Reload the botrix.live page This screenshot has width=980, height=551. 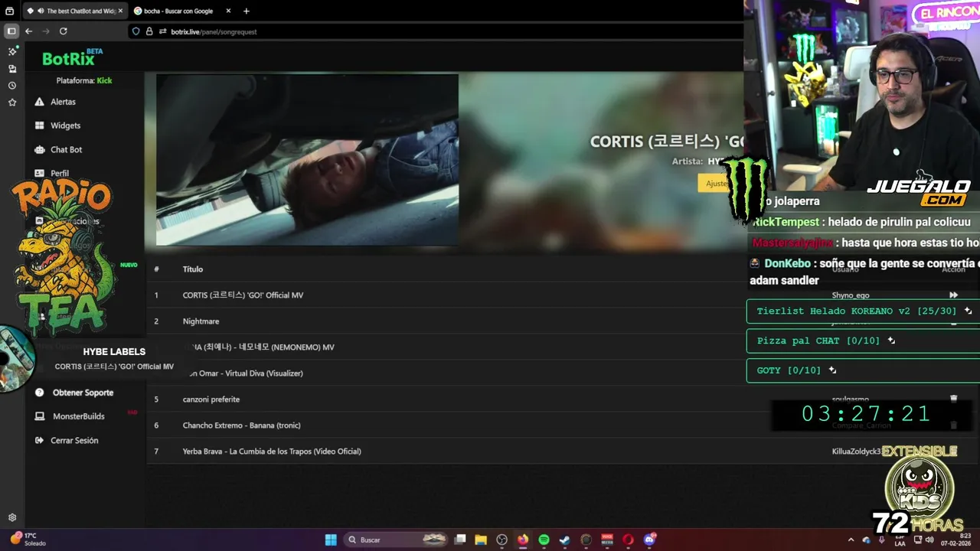coord(63,31)
